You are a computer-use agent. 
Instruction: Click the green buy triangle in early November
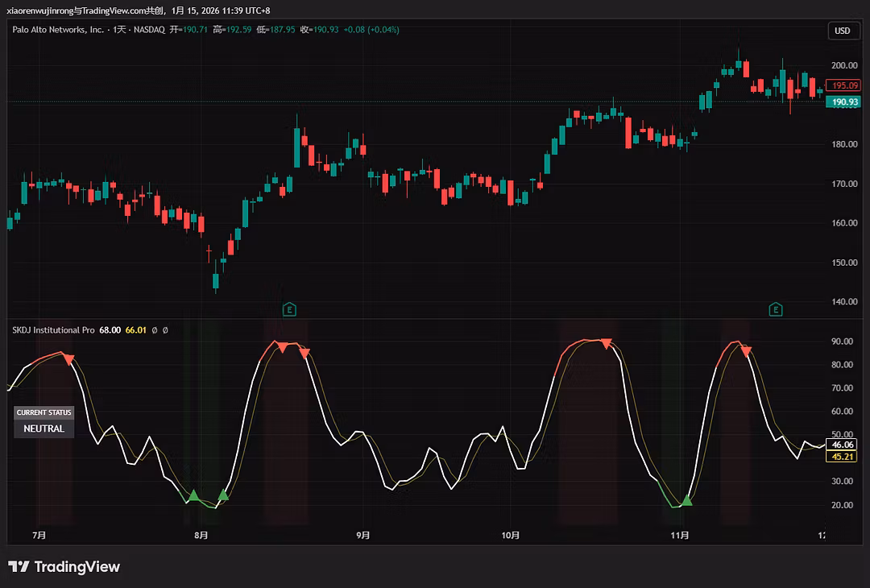tap(686, 501)
